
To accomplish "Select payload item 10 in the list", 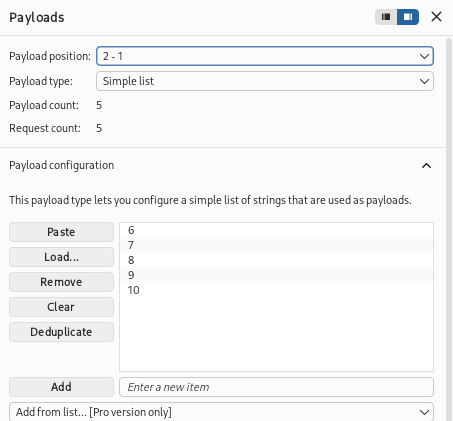I will tap(276, 290).
